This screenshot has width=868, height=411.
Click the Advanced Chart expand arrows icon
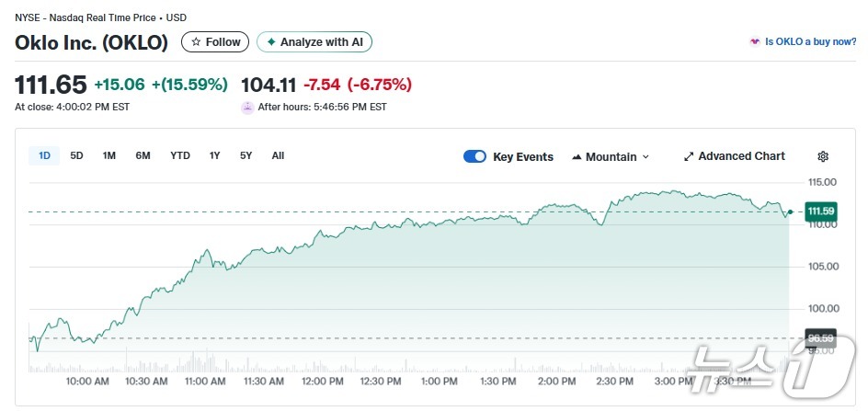689,156
